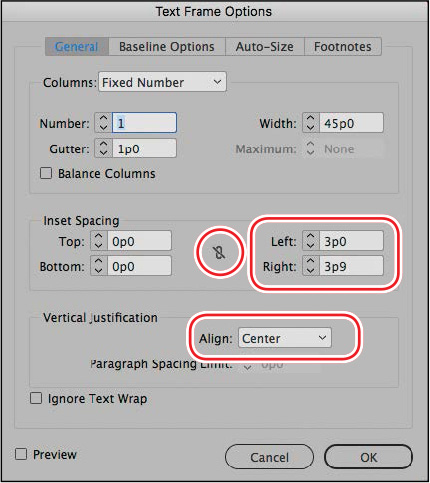Click the Gutter stepper arrows
Image resolution: width=430 pixels, height=483 pixels.
(x=103, y=148)
